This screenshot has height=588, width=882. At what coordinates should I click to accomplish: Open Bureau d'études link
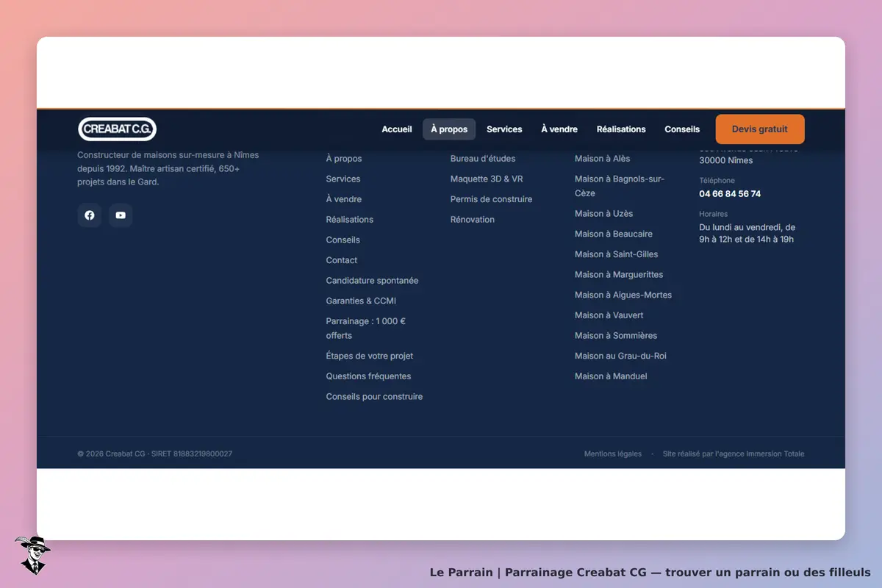pyautogui.click(x=483, y=159)
